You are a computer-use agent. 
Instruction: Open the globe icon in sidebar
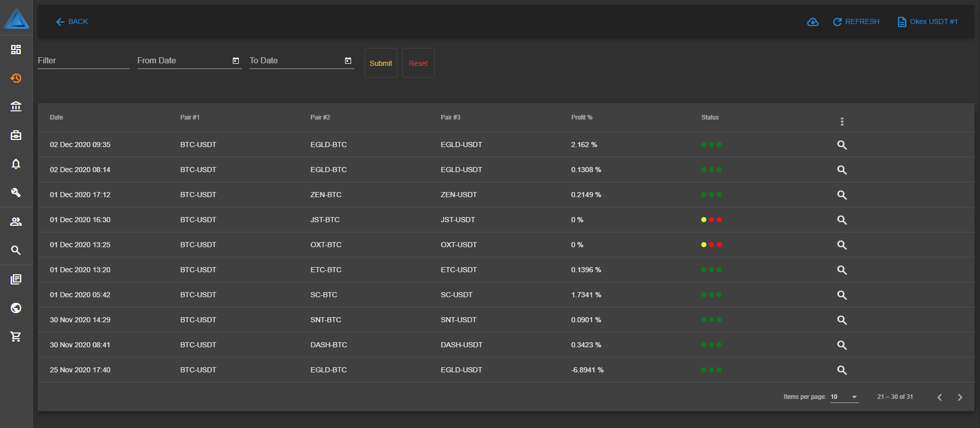click(16, 308)
